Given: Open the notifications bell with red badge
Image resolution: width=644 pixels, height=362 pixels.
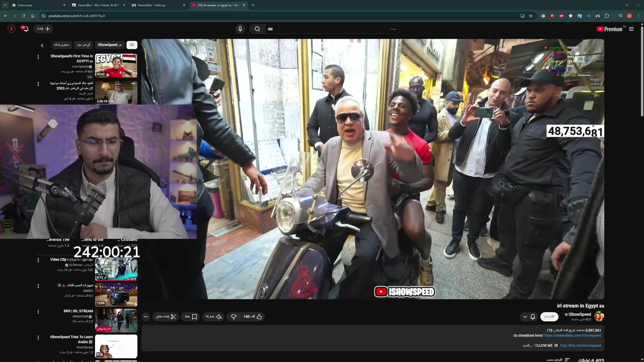Looking at the screenshot, I should point(24,29).
